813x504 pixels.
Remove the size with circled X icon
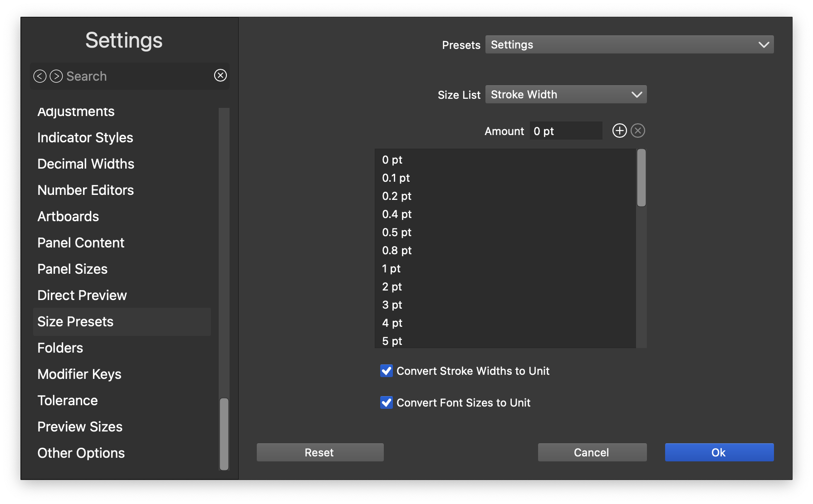click(638, 131)
